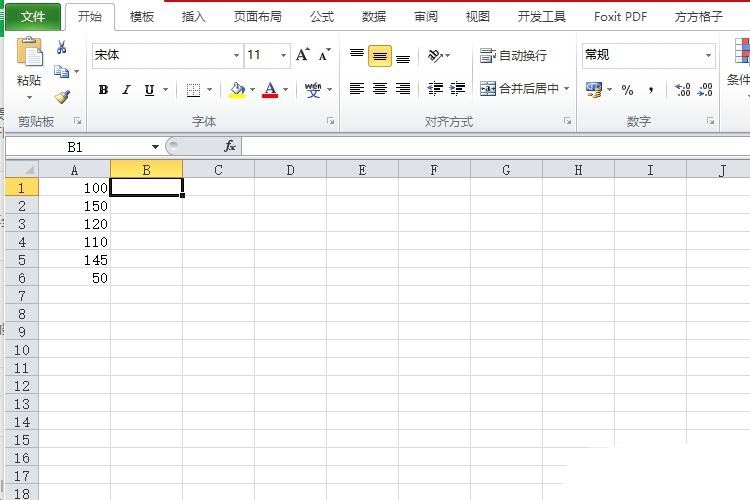The width and height of the screenshot is (750, 500).
Task: Align text to top
Action: (x=357, y=56)
